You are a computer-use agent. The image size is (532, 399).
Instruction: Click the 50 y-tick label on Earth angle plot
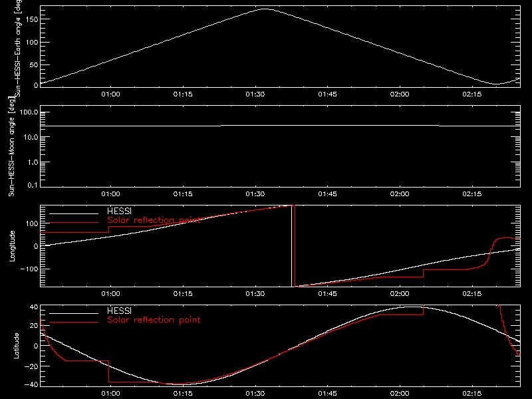(x=34, y=65)
